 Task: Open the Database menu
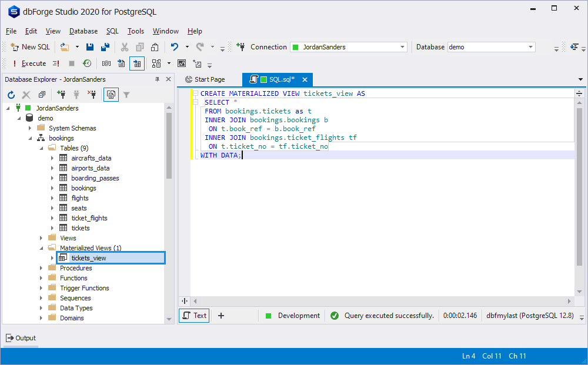point(83,31)
